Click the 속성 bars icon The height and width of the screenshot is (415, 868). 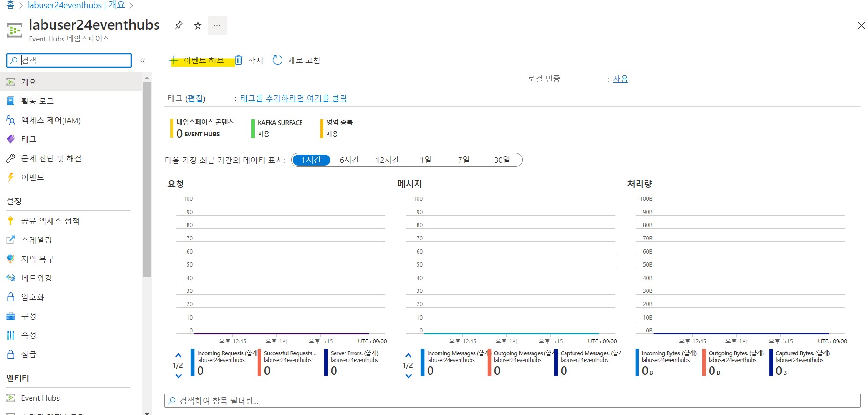pyautogui.click(x=10, y=335)
